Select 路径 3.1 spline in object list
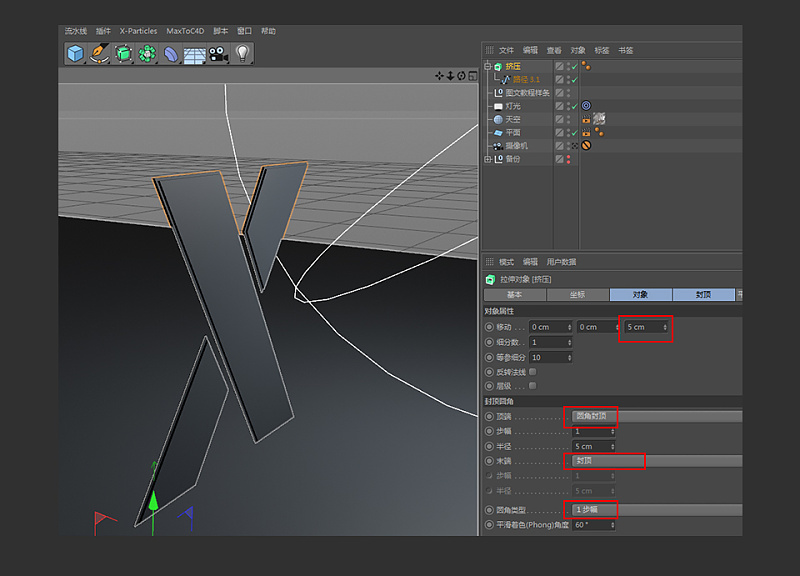The image size is (800, 576). 526,79
